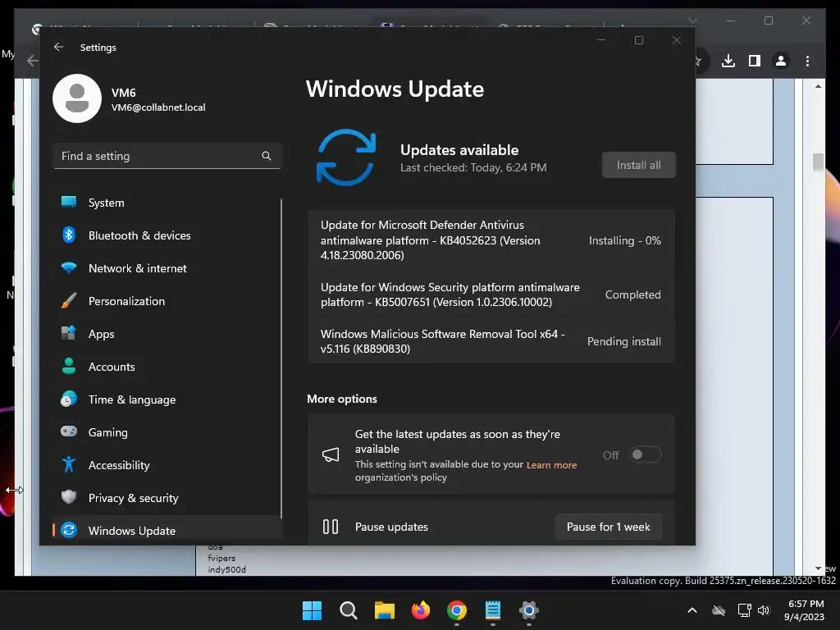Screen dimensions: 840x630
Task: Open Personalization settings
Action: pos(167,301)
